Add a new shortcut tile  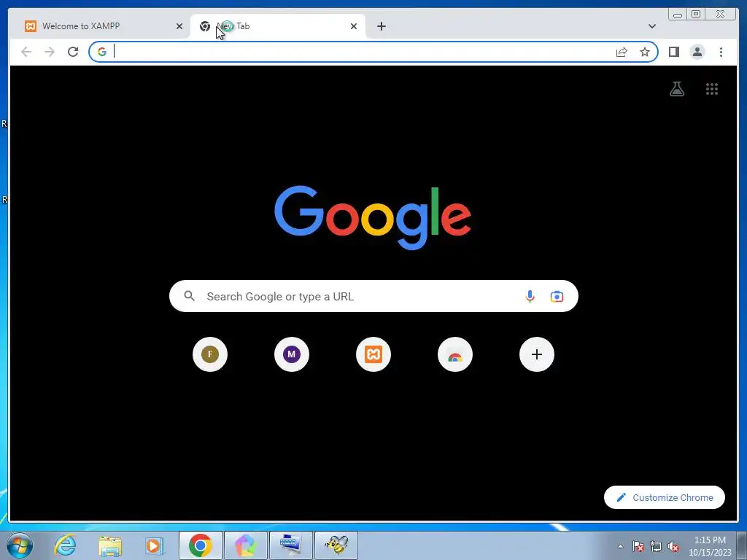[x=536, y=354]
